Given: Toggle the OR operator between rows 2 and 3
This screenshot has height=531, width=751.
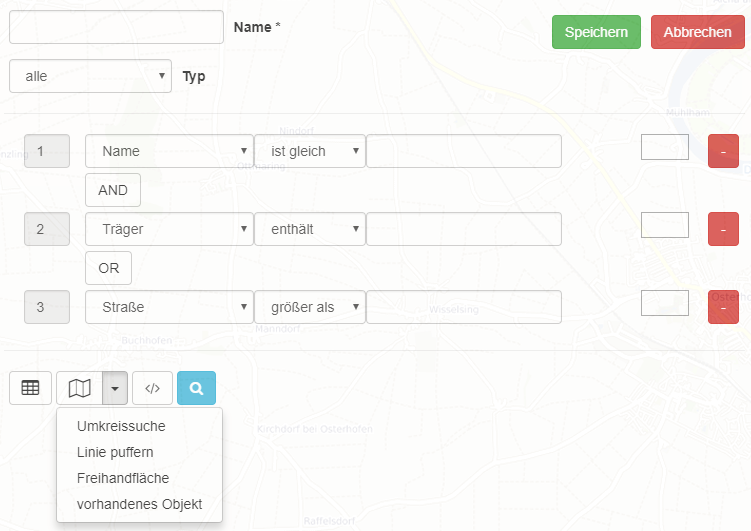Looking at the screenshot, I should [x=109, y=268].
